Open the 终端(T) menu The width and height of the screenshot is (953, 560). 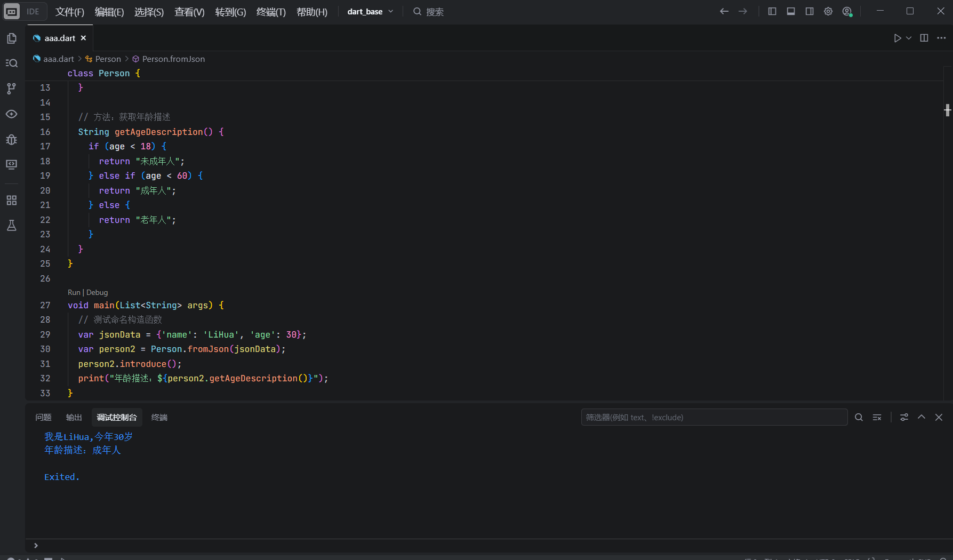coord(271,12)
